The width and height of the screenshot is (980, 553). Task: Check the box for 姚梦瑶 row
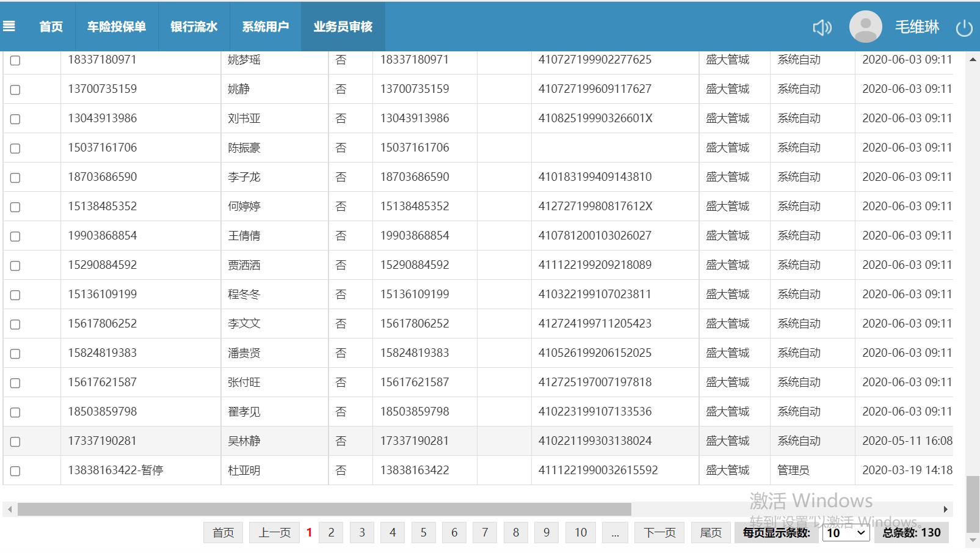tap(15, 60)
